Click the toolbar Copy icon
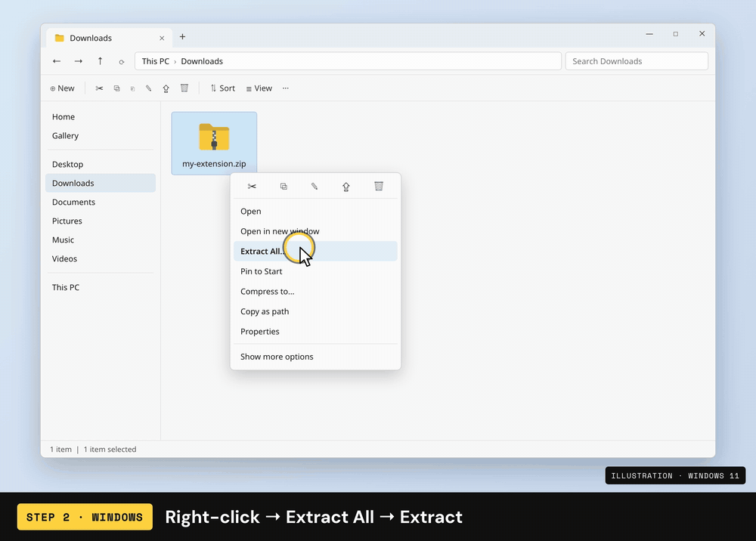Image resolution: width=756 pixels, height=541 pixels. pos(116,88)
